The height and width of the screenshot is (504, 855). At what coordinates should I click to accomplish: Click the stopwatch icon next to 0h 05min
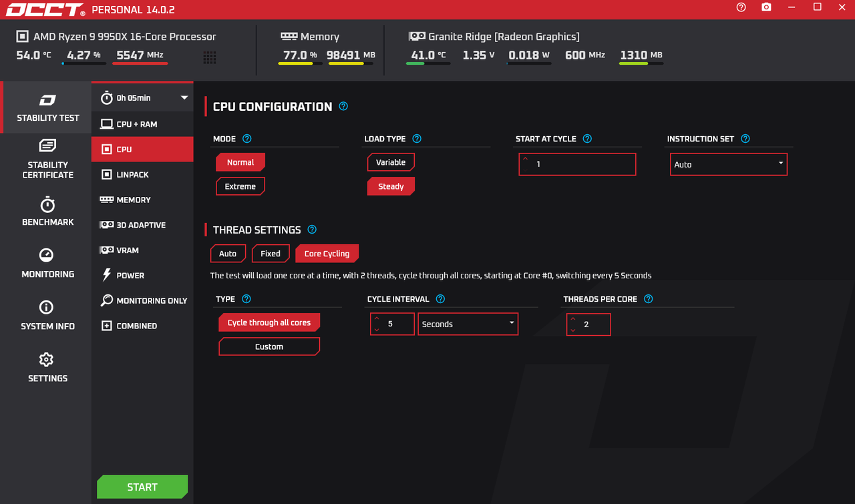click(107, 97)
